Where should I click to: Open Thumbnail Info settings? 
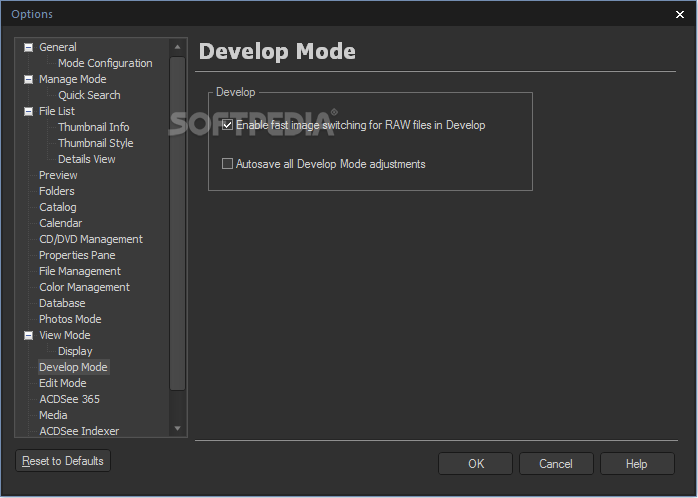coord(93,127)
